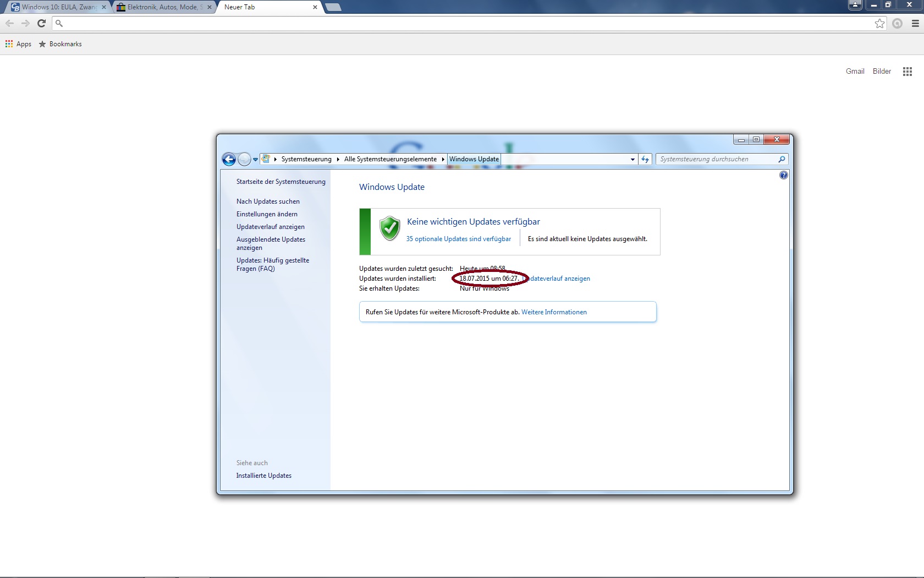
Task: Click the browser forward arrow
Action: [25, 23]
